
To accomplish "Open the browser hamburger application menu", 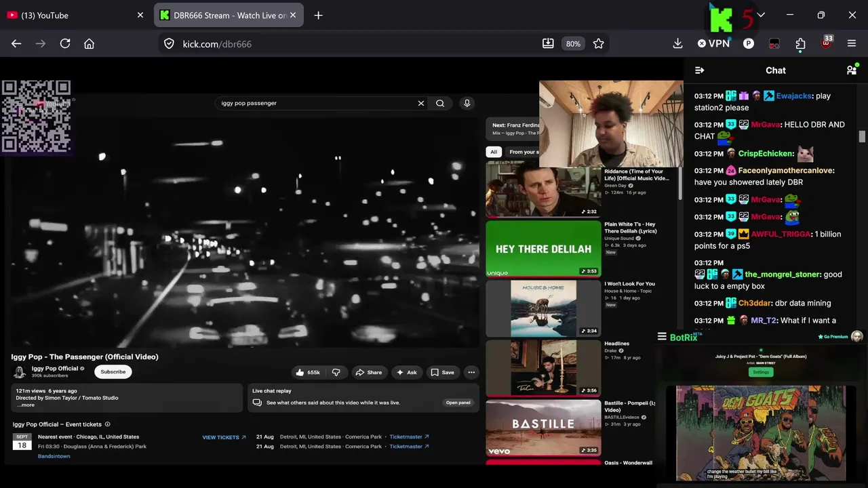I will (x=852, y=43).
